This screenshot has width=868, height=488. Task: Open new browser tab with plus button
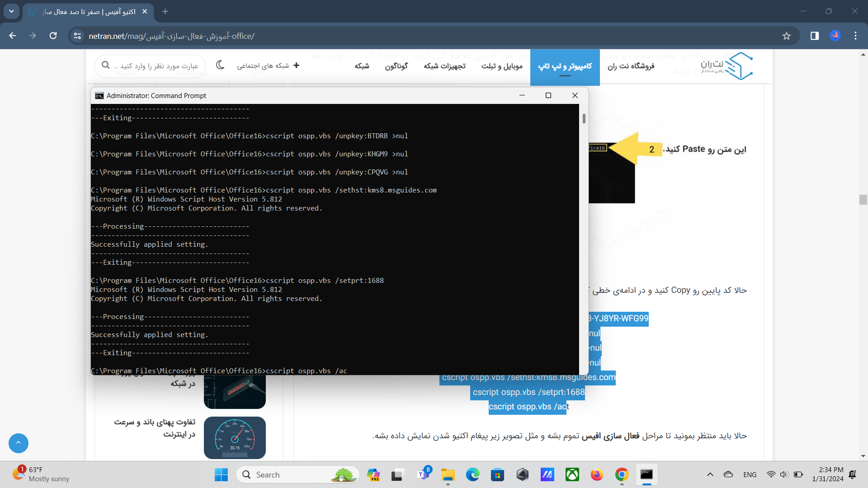tap(165, 11)
